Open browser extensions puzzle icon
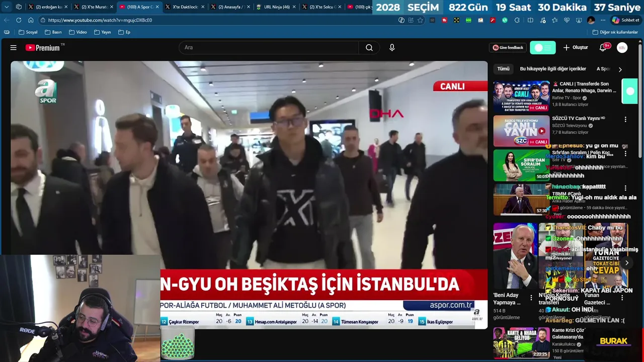The width and height of the screenshot is (644, 362). 517,20
